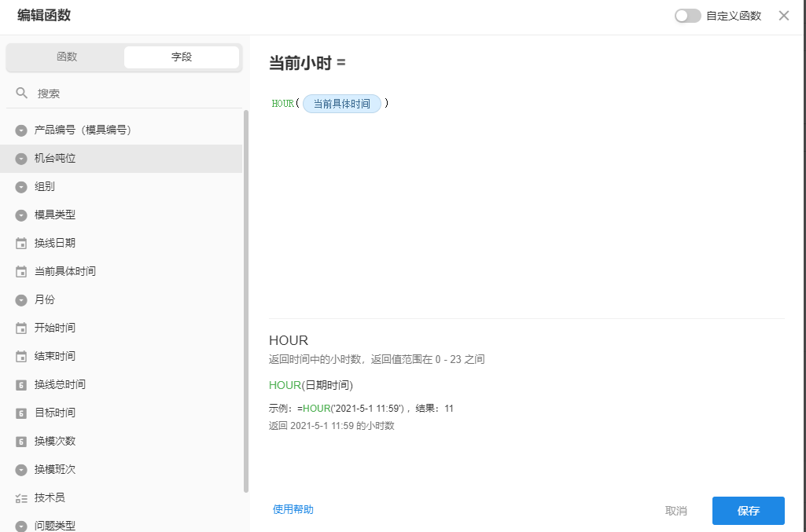This screenshot has height=532, width=806.
Task: Click the calendar icon beside 换线日期
Action: [x=21, y=244]
